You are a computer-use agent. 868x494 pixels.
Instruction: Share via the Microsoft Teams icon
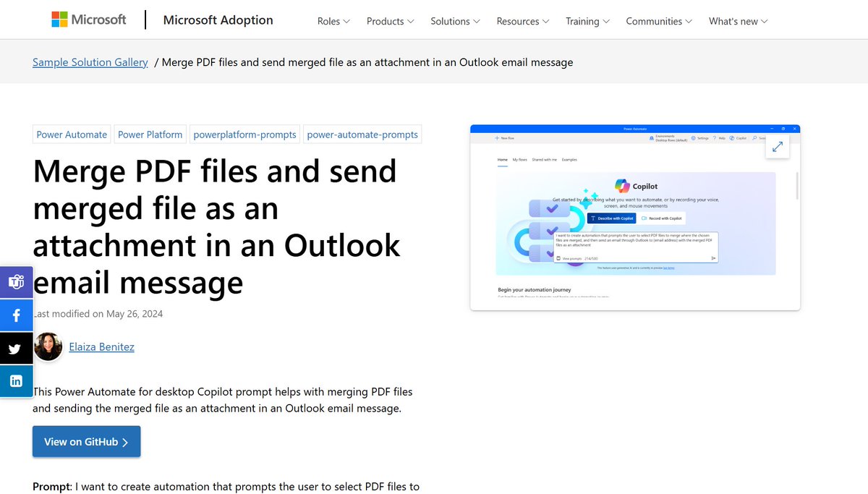pos(16,281)
